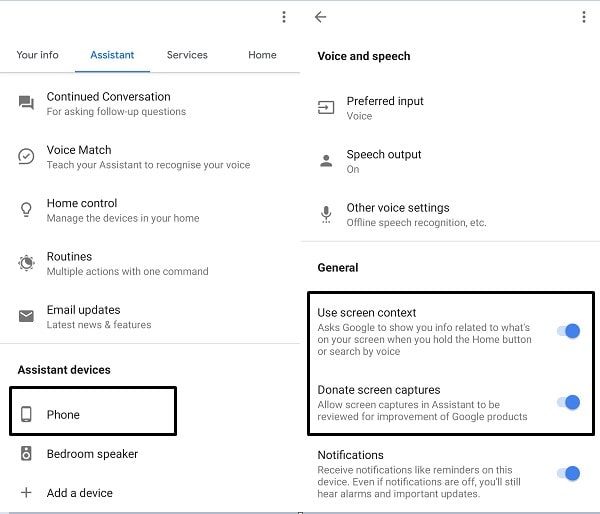This screenshot has height=514, width=600.
Task: Switch to the Your info tab
Action: [38, 55]
